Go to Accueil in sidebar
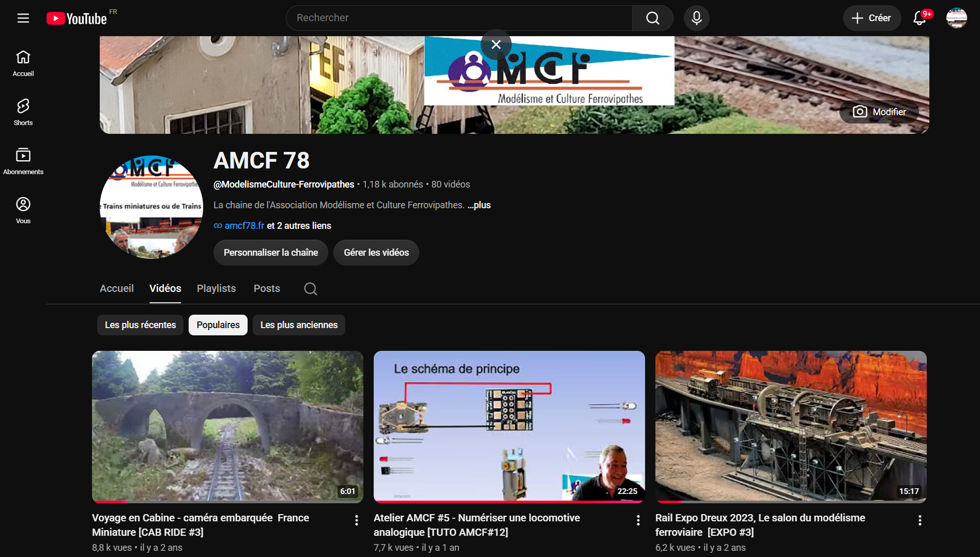 click(23, 64)
